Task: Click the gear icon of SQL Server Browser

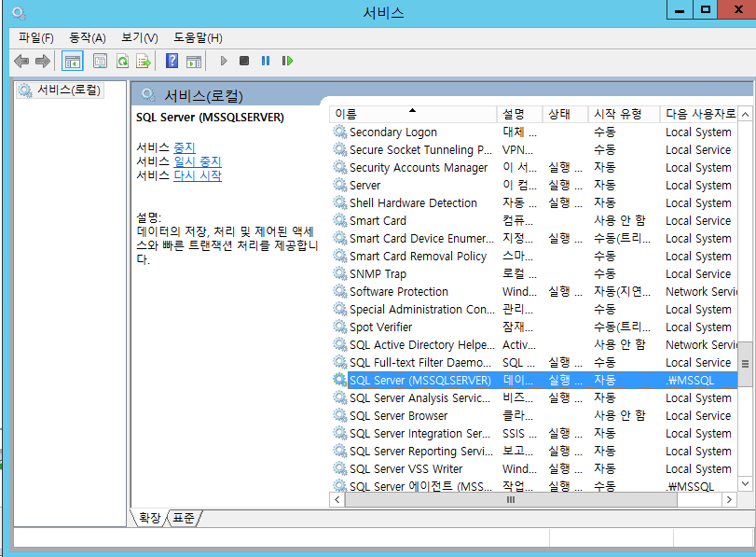Action: click(x=340, y=415)
